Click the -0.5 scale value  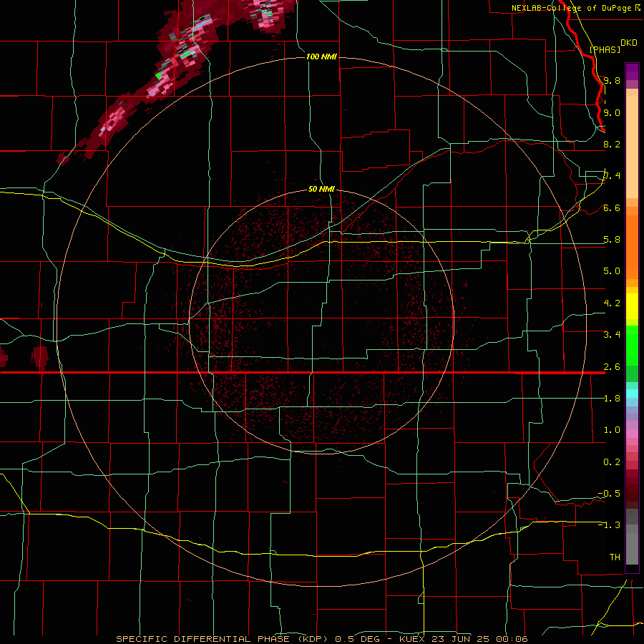609,494
